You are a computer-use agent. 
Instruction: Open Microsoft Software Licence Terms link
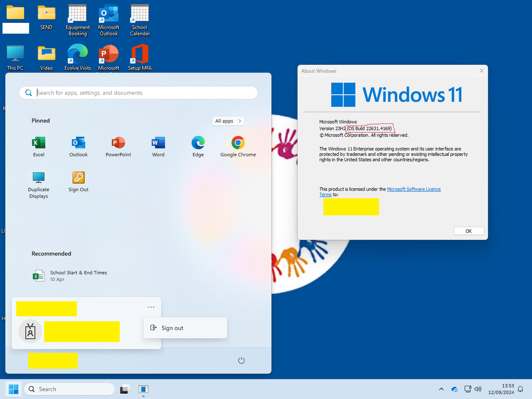(x=413, y=189)
